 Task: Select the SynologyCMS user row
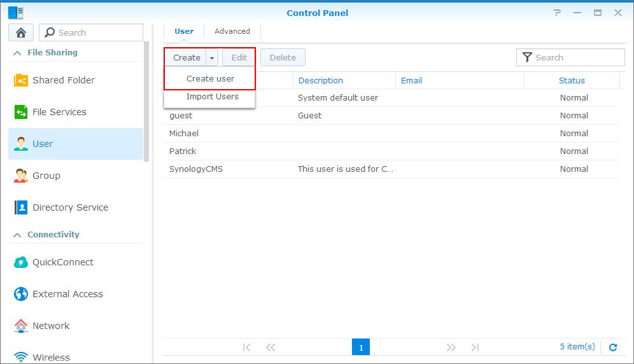tap(391, 169)
